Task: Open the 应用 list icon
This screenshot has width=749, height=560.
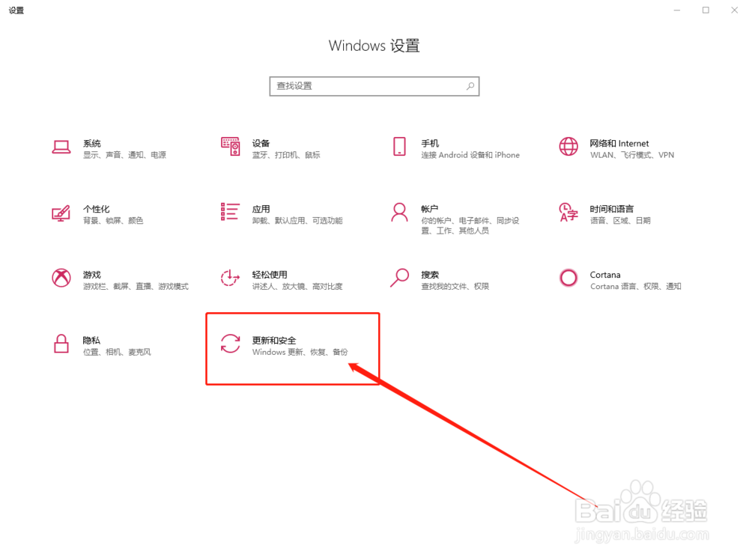Action: pos(230,211)
